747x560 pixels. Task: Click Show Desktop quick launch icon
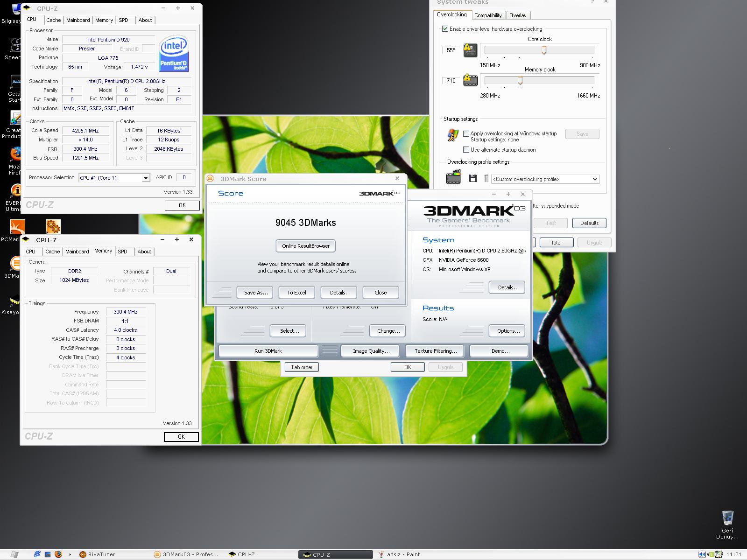coord(47,554)
